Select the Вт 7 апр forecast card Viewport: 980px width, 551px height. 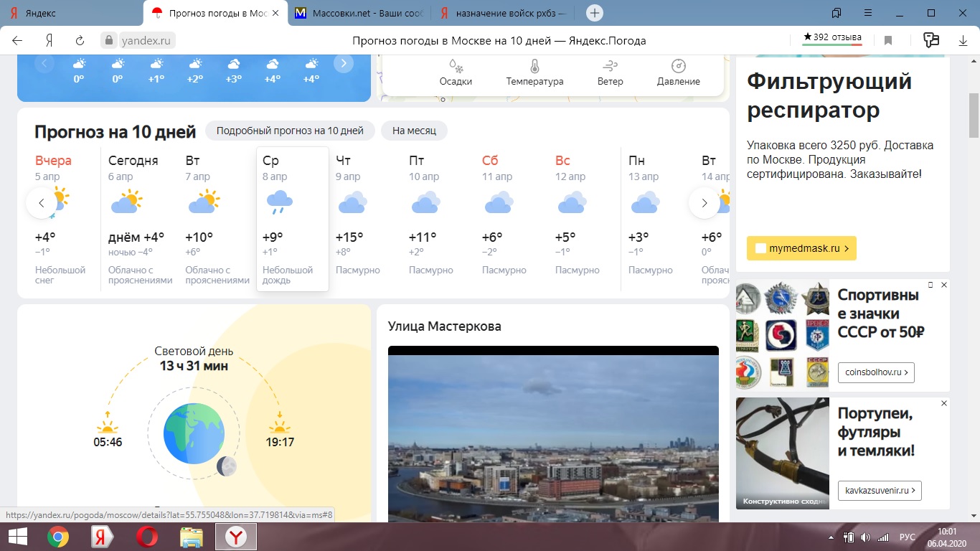[217, 219]
